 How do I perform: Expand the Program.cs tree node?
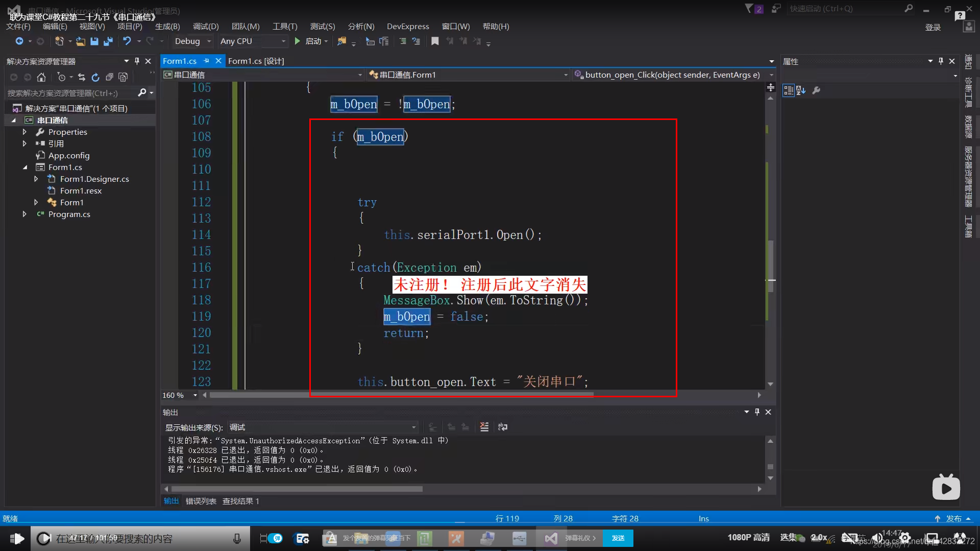24,214
